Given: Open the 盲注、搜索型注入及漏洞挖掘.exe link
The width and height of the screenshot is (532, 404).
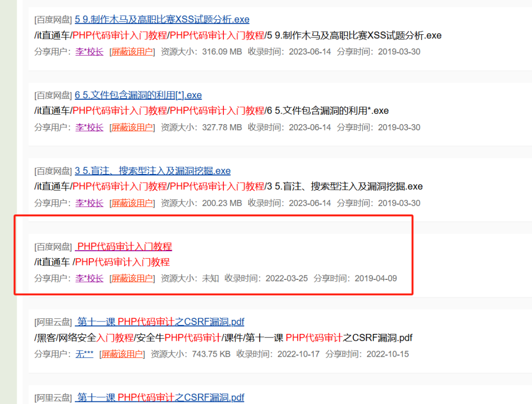Looking at the screenshot, I should tap(153, 171).
